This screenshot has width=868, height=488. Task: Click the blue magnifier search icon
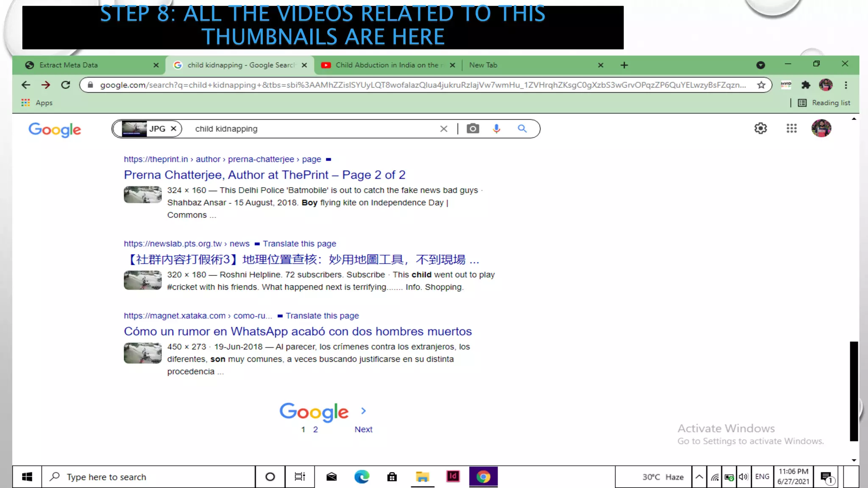pyautogui.click(x=522, y=129)
